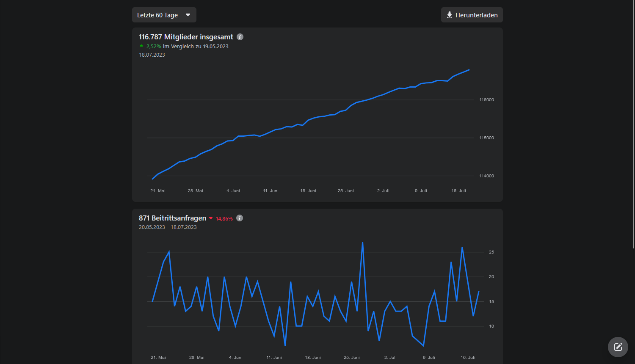Click the 21. Mai label on members chart
Screen dimensions: 635x364
(158, 191)
